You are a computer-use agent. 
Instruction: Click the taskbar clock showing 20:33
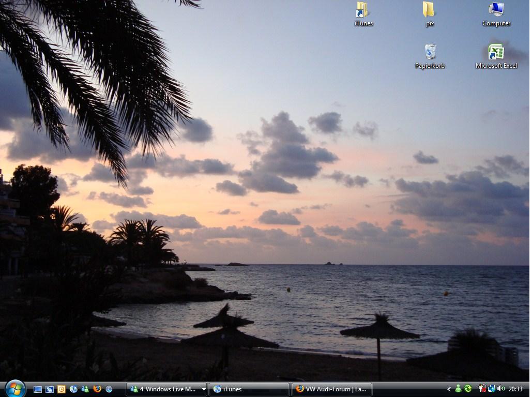coord(515,389)
